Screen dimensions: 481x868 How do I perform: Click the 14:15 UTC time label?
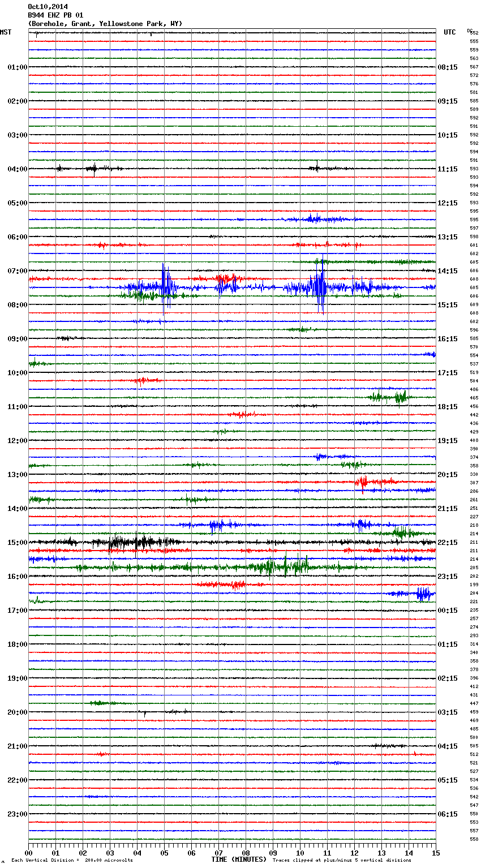pos(448,271)
